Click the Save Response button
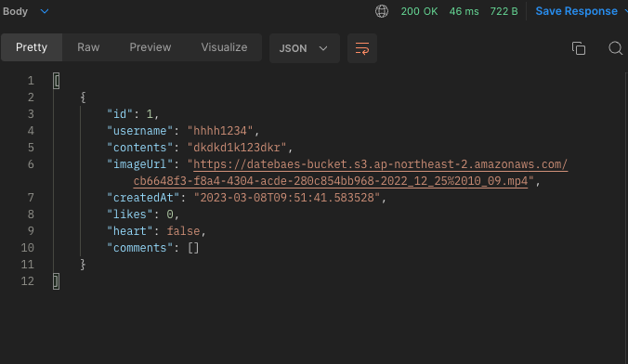Image resolution: width=628 pixels, height=364 pixels. click(576, 11)
